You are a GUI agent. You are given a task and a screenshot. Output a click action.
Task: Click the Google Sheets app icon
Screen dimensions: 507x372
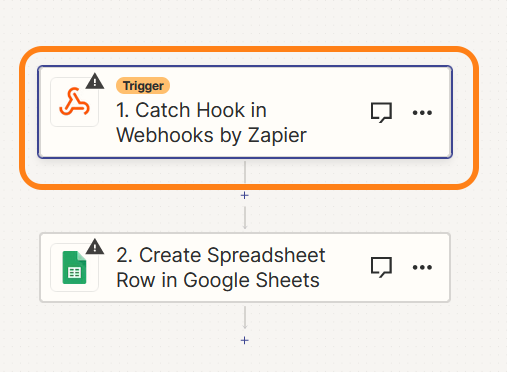click(74, 267)
